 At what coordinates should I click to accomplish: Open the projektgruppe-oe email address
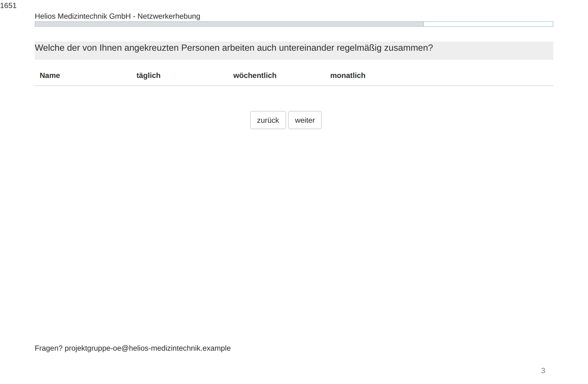point(148,348)
